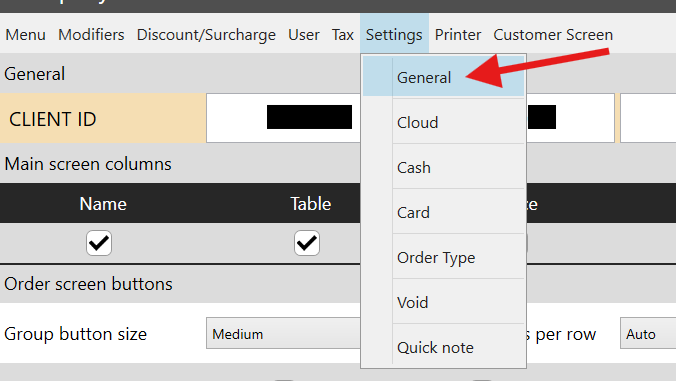Click the CLIENT ID input field
Viewport: 676px width, 381px height.
pyautogui.click(x=283, y=118)
